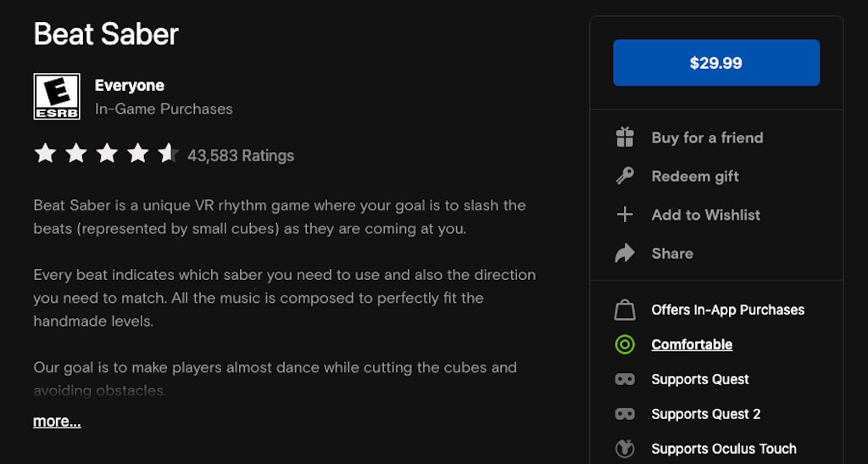Screen dimensions: 868x464
Task: Click the star rating row
Action: pos(106,154)
